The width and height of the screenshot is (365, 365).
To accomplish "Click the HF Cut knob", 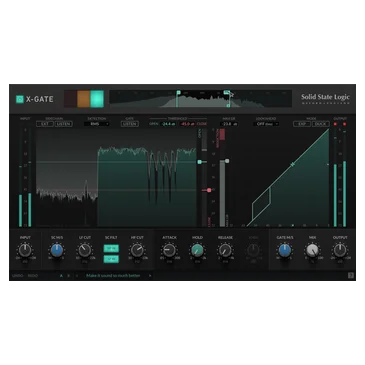I will coord(137,250).
